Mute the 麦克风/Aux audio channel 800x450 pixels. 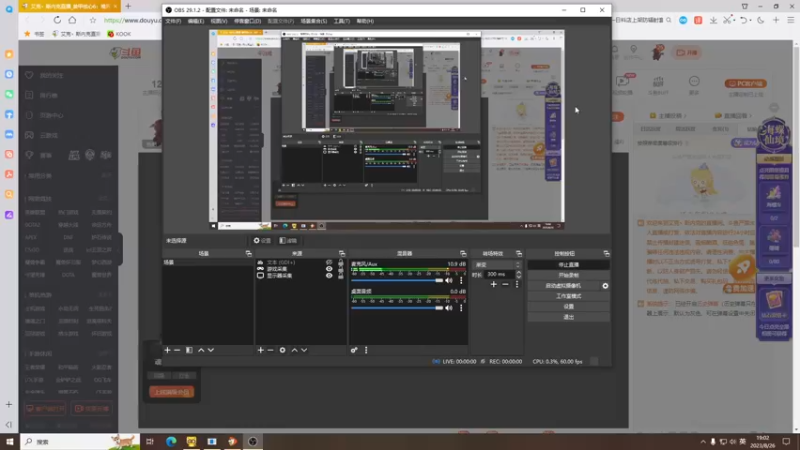point(449,280)
